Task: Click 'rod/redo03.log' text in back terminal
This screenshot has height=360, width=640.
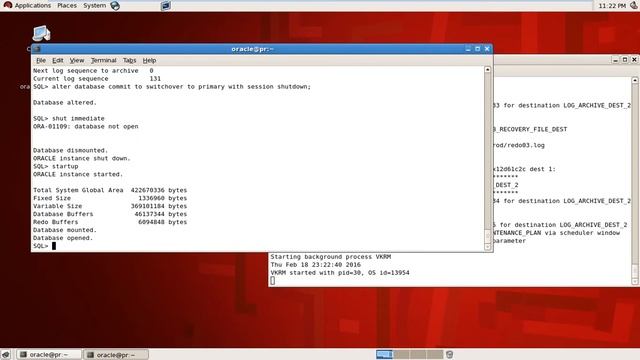Action: click(x=519, y=145)
